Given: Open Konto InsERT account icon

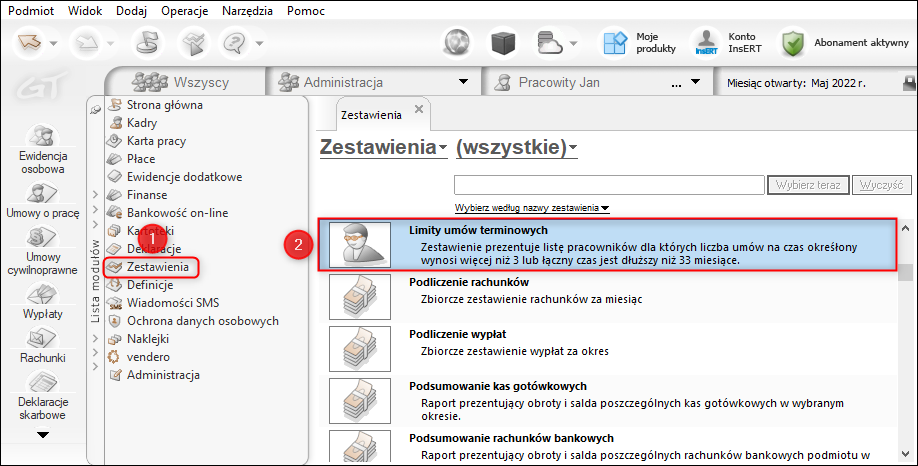Looking at the screenshot, I should click(706, 43).
